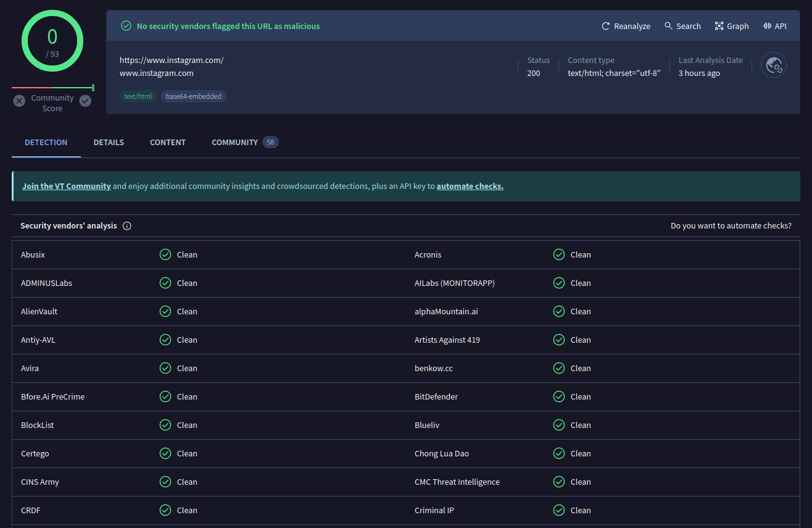The image size is (812, 528).
Task: Click the Status 200 value
Action: pos(534,73)
